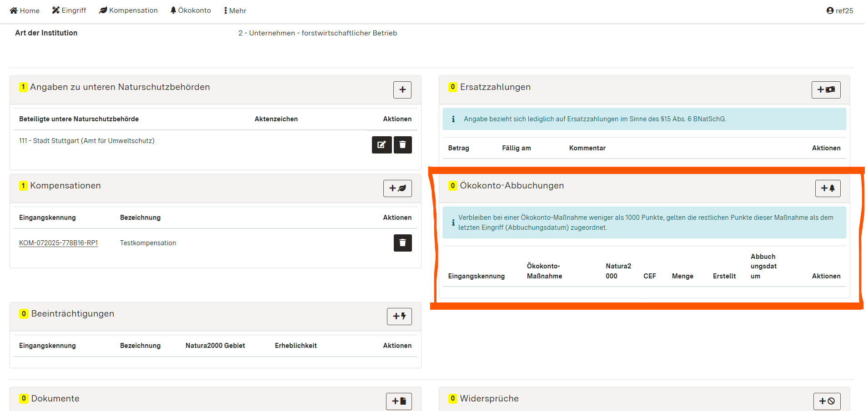868x411 pixels.
Task: Click the Ersatzzahlungen info notice
Action: pos(644,119)
